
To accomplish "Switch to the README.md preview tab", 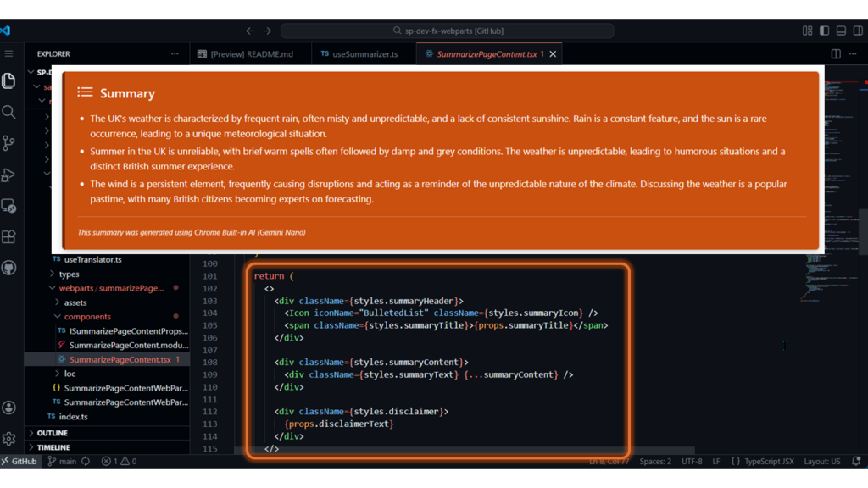I will (x=246, y=54).
